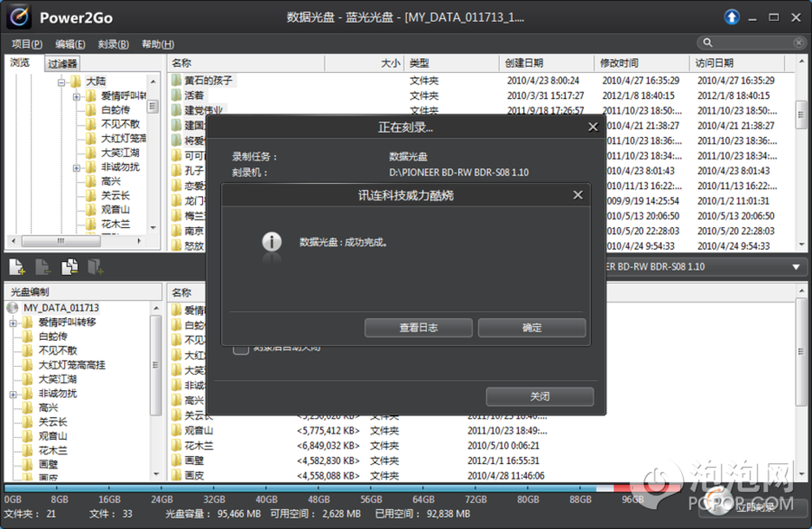Expand 爱情呼叫转移 in disc compilation tree

[13, 323]
